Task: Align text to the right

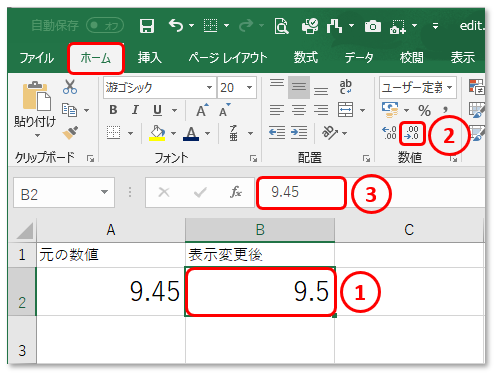Action: click(x=321, y=110)
